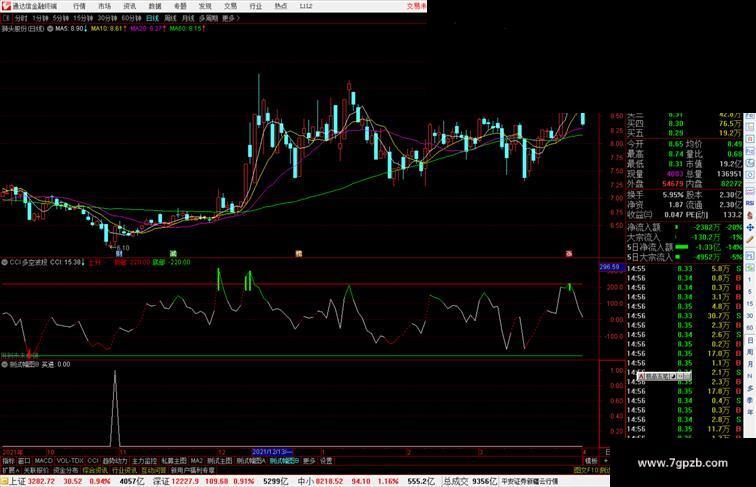This screenshot has height=487, width=756.
Task: Click the 测试幅图B panel settings circle icon
Action: tap(4, 365)
